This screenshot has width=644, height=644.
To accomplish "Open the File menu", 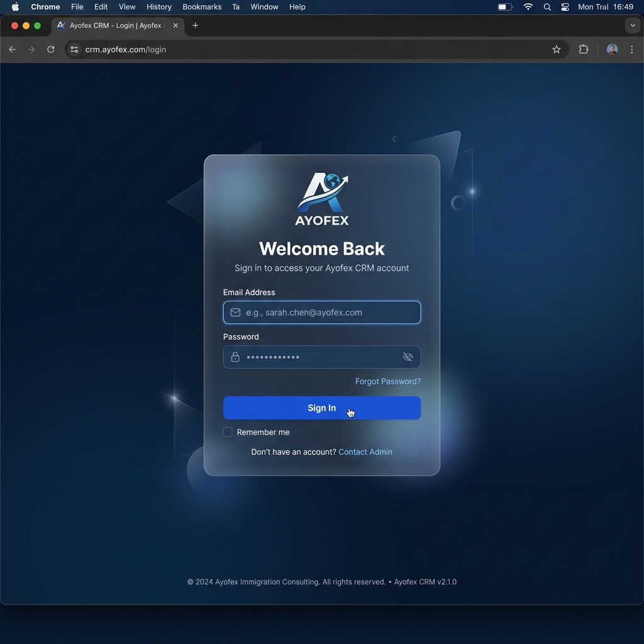I will pyautogui.click(x=77, y=7).
